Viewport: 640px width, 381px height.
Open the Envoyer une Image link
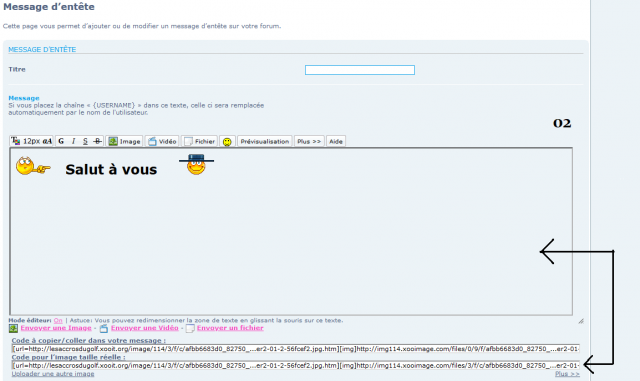pos(56,328)
